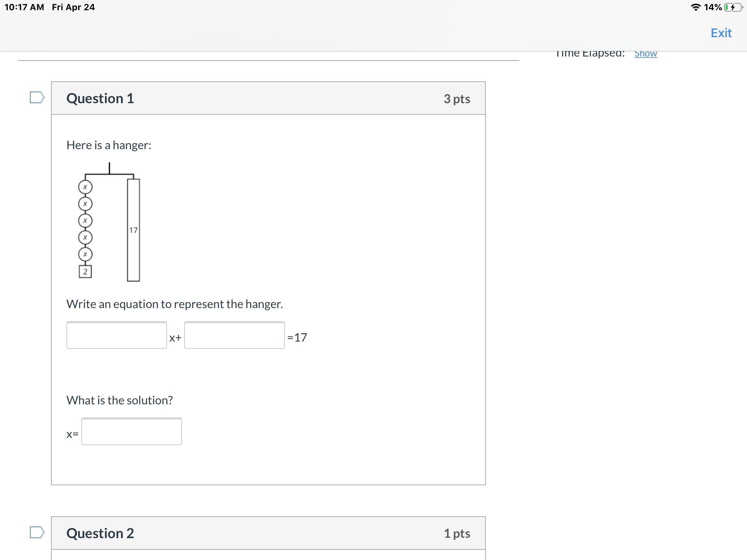Screen dimensions: 747x560
Task: Tap the battery charging icon
Action: (732, 7)
